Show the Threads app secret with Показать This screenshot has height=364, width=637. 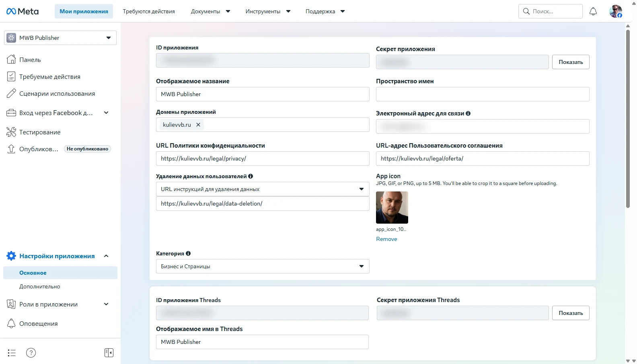tap(571, 313)
